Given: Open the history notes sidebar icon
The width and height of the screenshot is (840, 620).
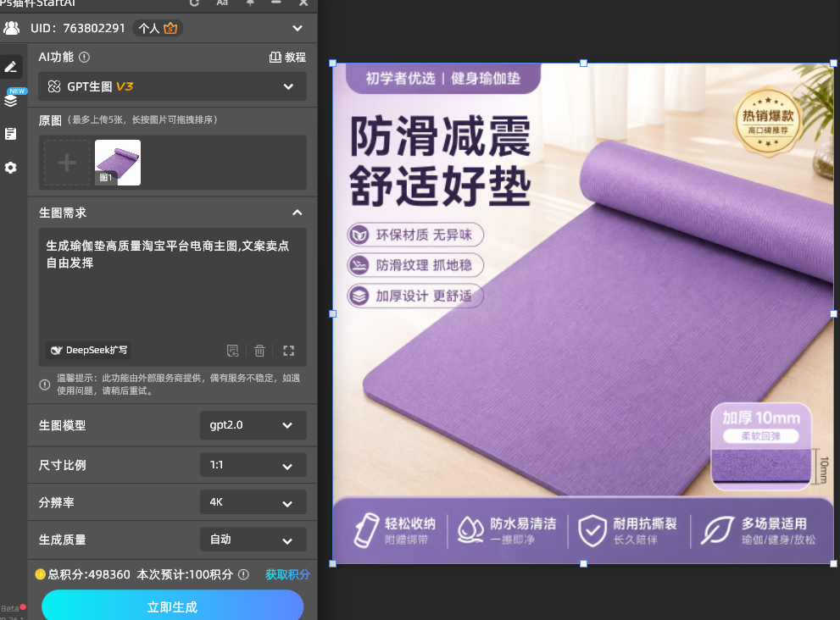Looking at the screenshot, I should pyautogui.click(x=11, y=134).
